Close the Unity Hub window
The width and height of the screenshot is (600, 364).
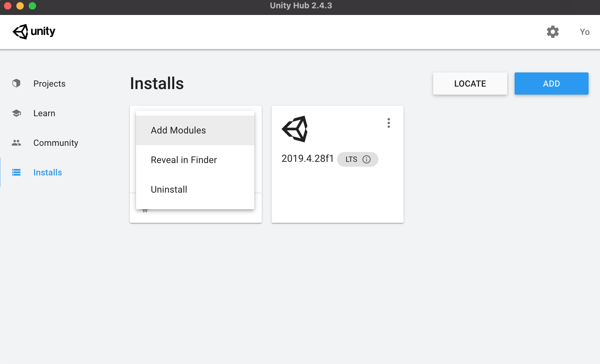point(8,6)
